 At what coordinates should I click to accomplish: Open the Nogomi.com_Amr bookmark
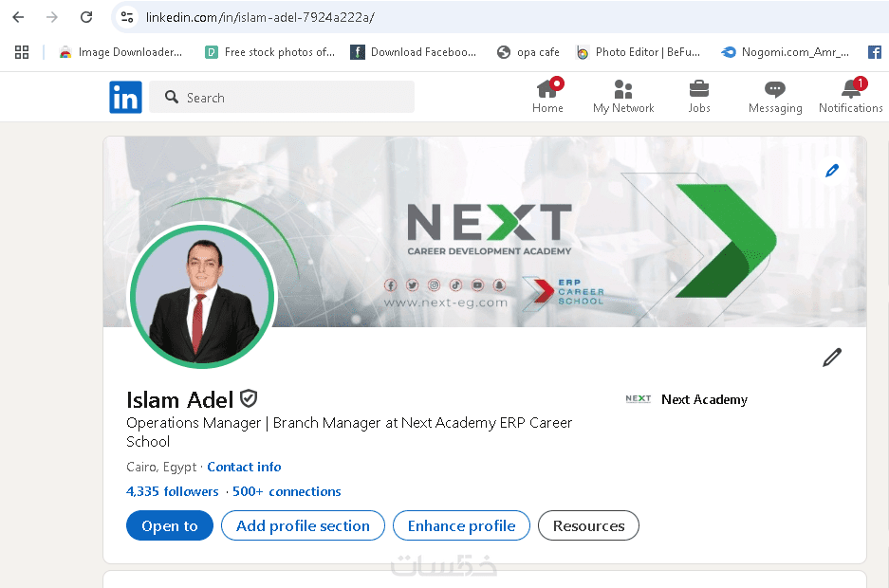[x=786, y=52]
